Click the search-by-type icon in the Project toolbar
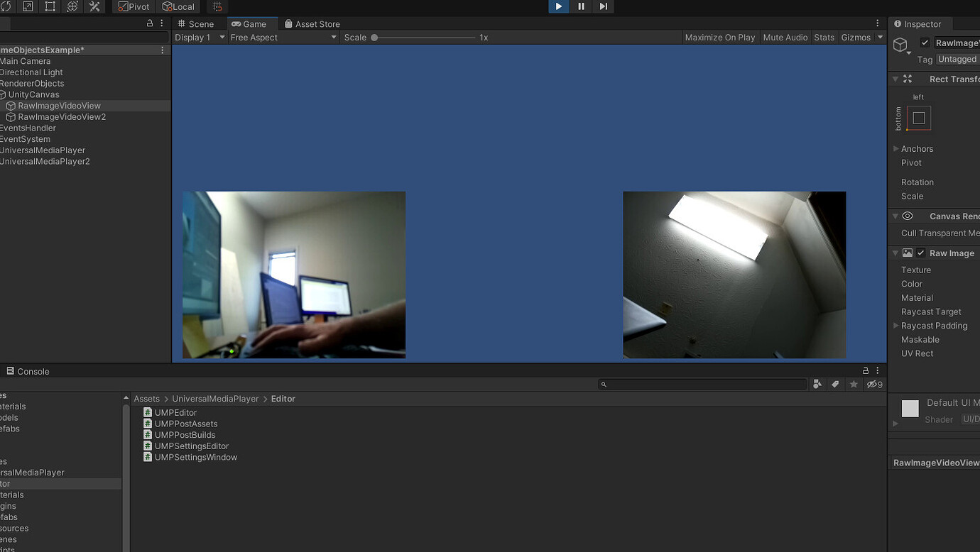Viewport: 980px width, 552px height. coord(817,384)
